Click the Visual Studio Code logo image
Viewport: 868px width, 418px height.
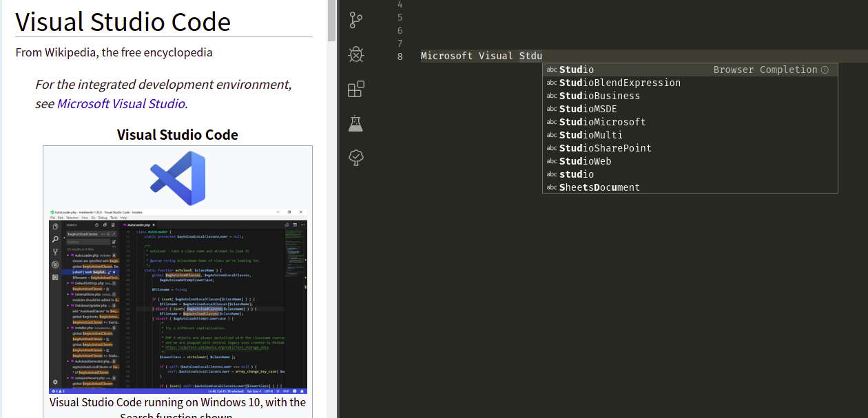pyautogui.click(x=178, y=178)
